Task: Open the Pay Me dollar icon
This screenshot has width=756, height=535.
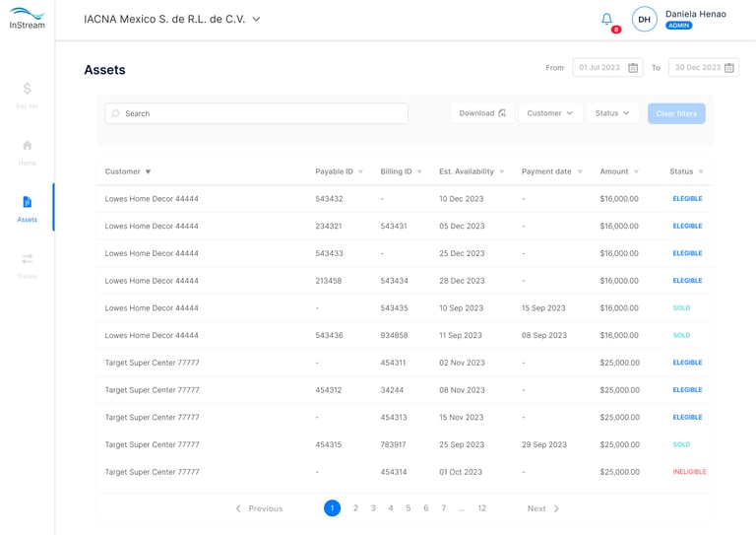Action: pos(27,89)
